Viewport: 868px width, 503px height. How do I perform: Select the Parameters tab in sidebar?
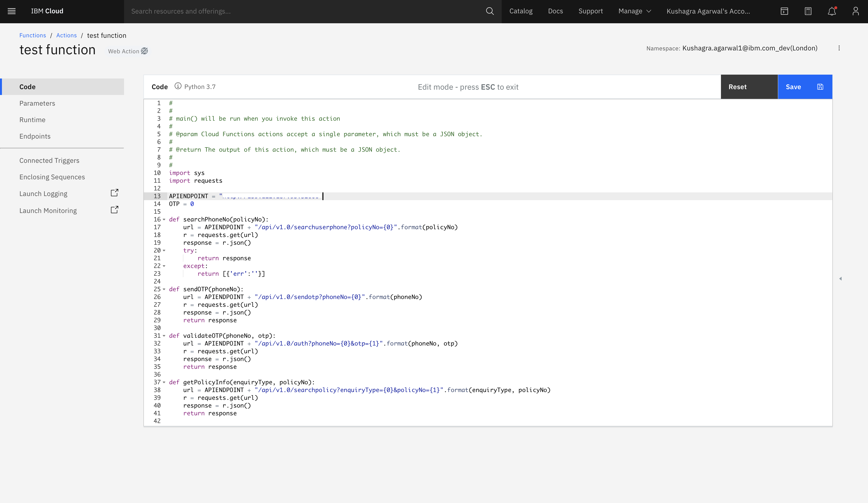point(37,103)
